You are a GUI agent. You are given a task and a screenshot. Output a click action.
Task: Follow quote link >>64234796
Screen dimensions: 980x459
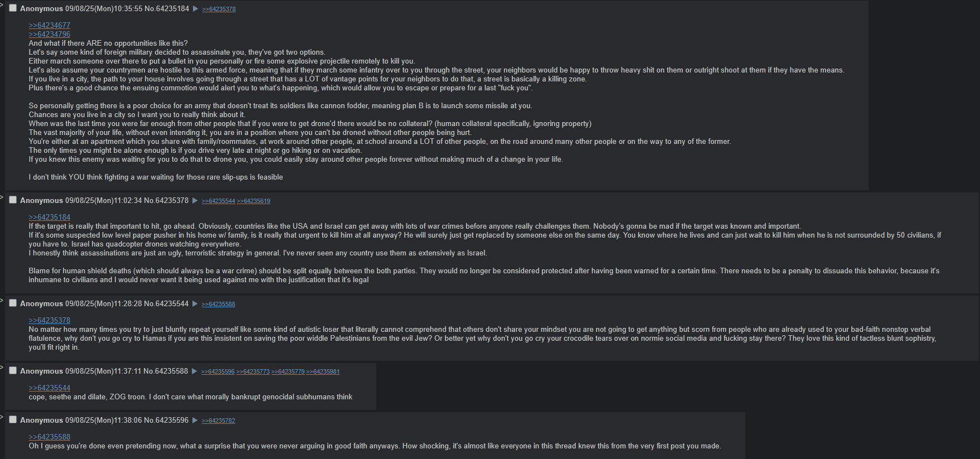click(x=49, y=34)
